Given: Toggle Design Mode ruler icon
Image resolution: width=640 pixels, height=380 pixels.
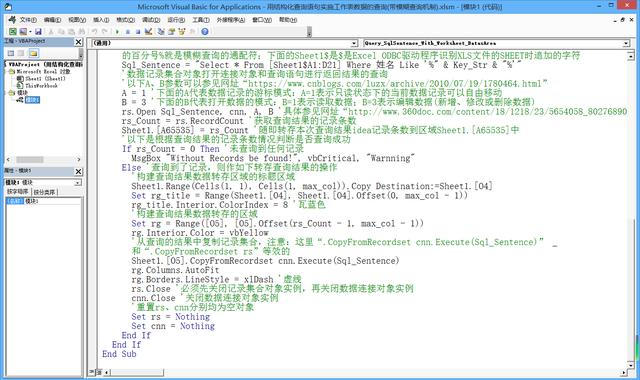Looking at the screenshot, I should 148,31.
